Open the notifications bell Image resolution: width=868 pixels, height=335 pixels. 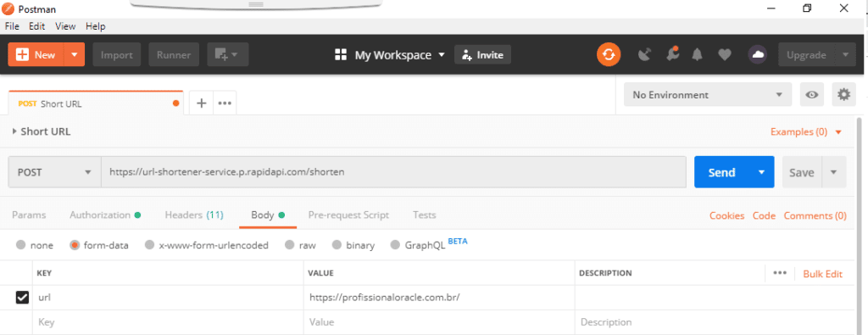coord(698,55)
